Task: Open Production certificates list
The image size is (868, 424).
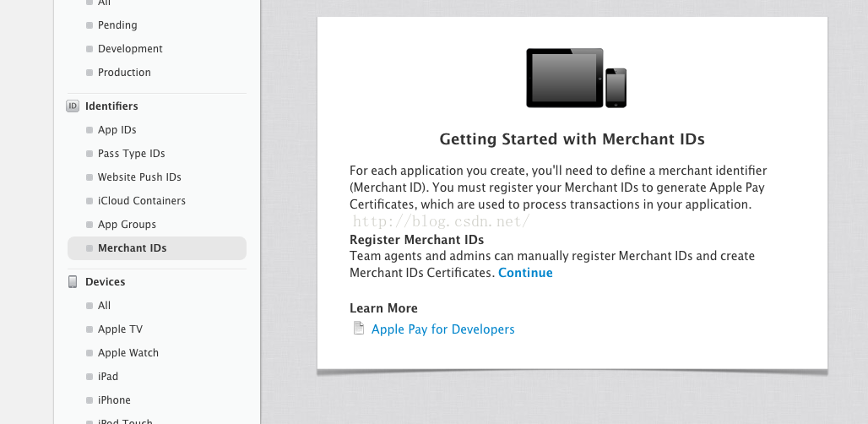Action: coord(124,73)
